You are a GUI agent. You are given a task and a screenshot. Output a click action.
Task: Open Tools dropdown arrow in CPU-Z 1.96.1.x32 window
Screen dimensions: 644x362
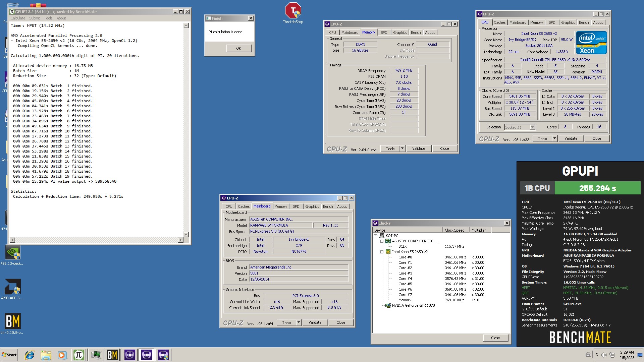tap(554, 138)
